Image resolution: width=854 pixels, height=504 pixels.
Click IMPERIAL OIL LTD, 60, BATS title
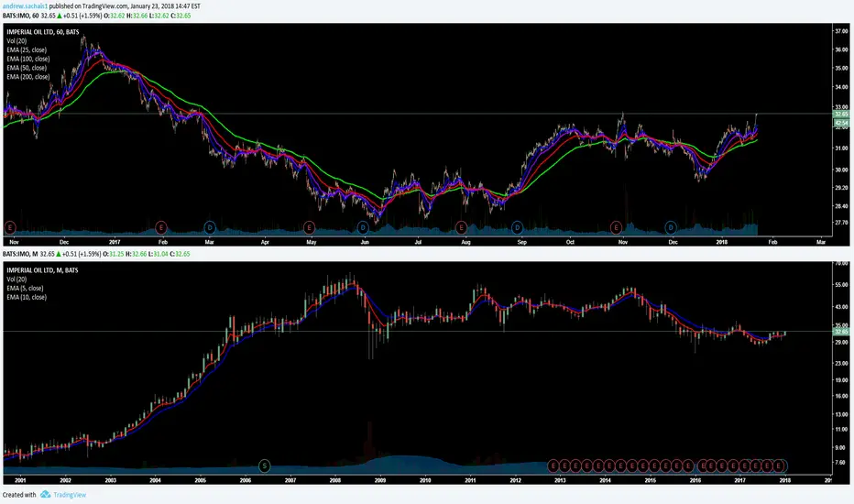coord(43,32)
